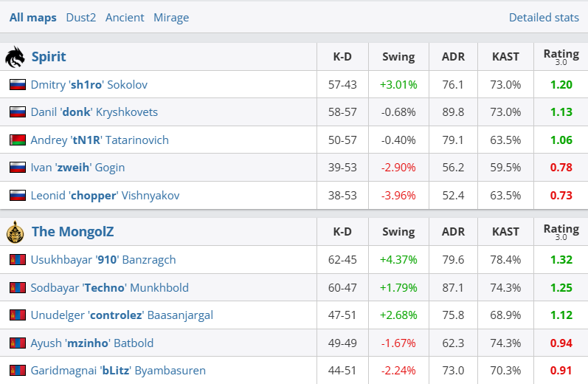Click the flag icon beside sh1ro
The height and width of the screenshot is (384, 588).
coord(17,85)
